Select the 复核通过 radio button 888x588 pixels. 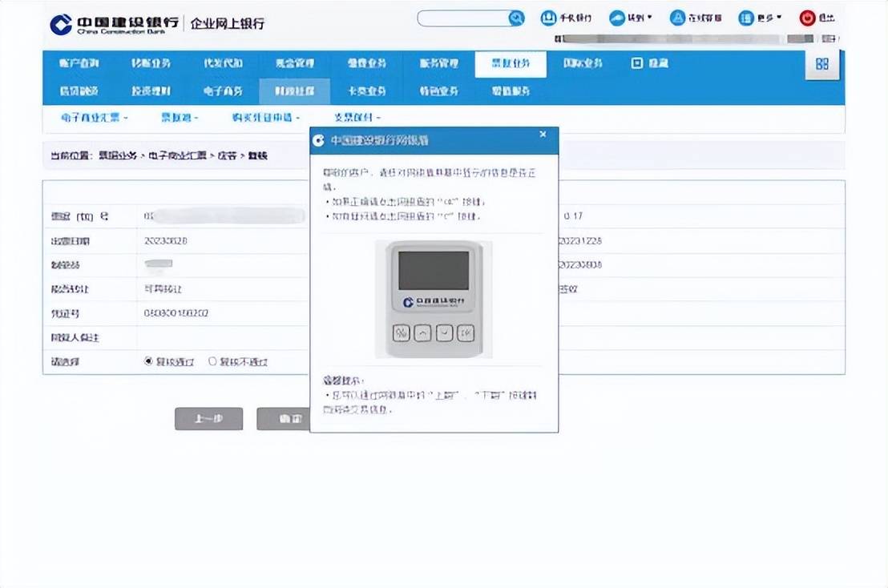pos(148,361)
